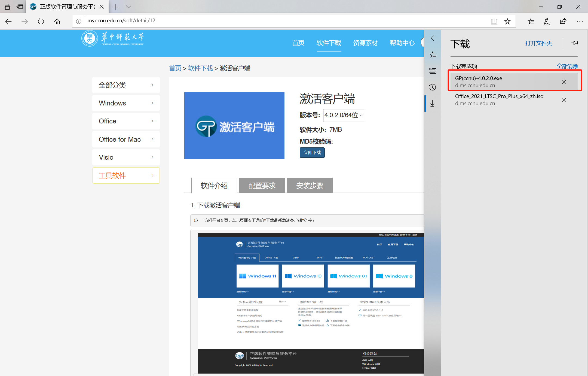Switch to 配置要求 tab
This screenshot has width=588, height=376.
262,186
